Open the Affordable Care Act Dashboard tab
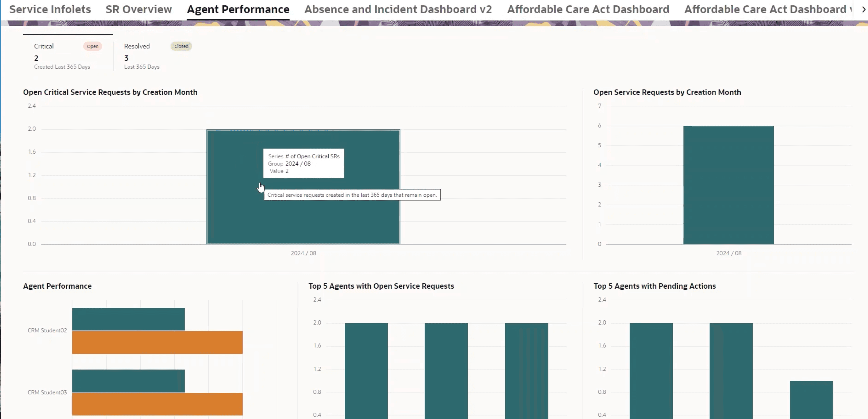Screen dimensions: 868x419 click(x=588, y=9)
